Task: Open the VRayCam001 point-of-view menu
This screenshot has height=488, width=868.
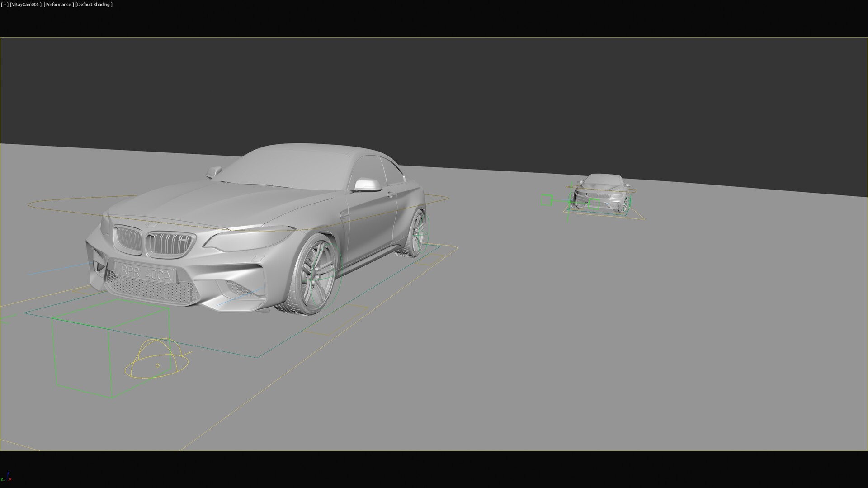Action: point(26,5)
